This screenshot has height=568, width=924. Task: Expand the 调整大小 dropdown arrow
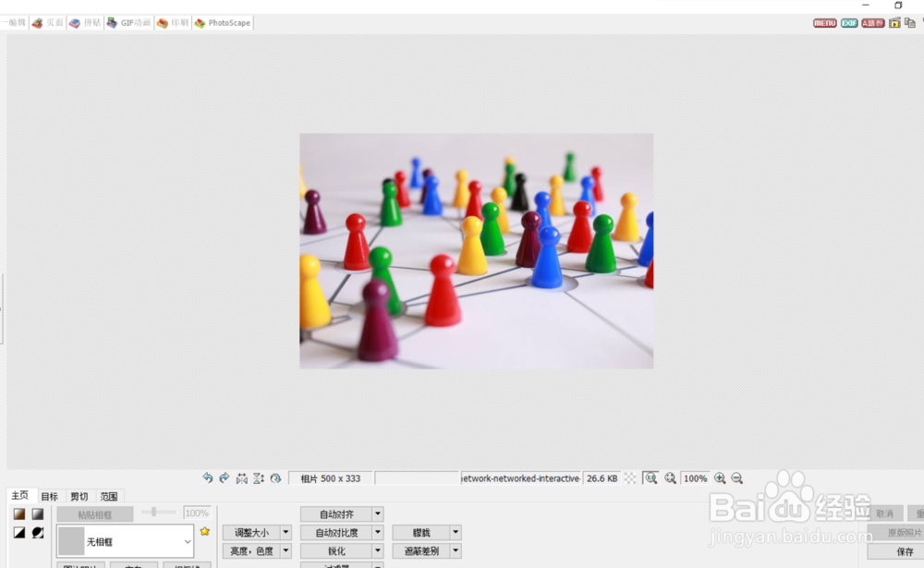tap(286, 532)
